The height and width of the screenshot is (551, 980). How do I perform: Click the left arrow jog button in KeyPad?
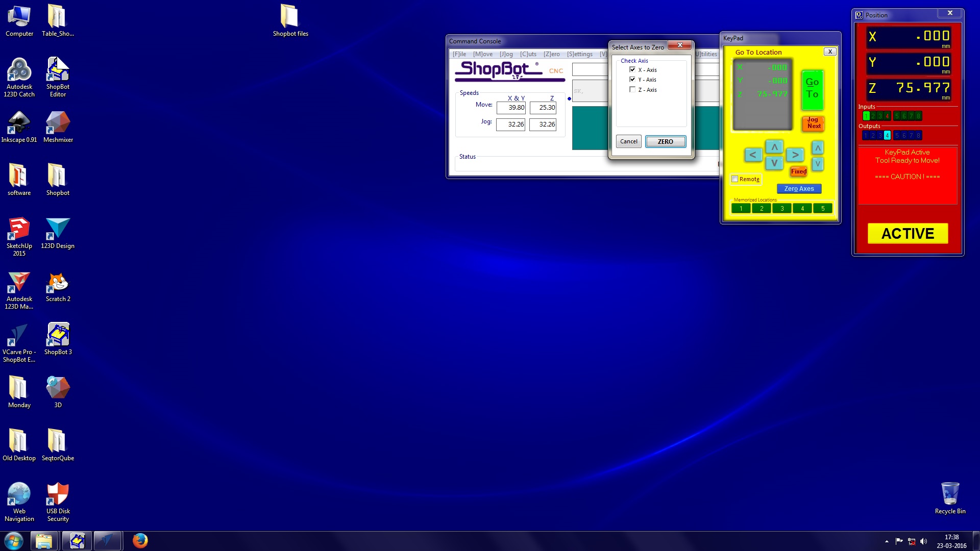(753, 155)
